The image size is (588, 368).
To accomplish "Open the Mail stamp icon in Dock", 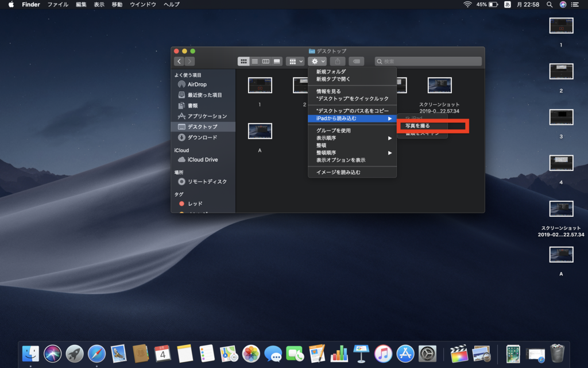I will (x=119, y=354).
